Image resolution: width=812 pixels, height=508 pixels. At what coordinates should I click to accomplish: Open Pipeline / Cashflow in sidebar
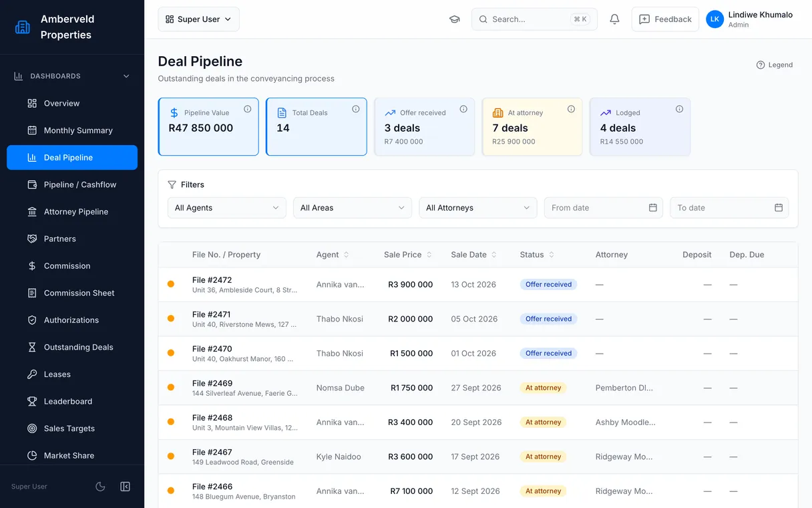coord(72,184)
